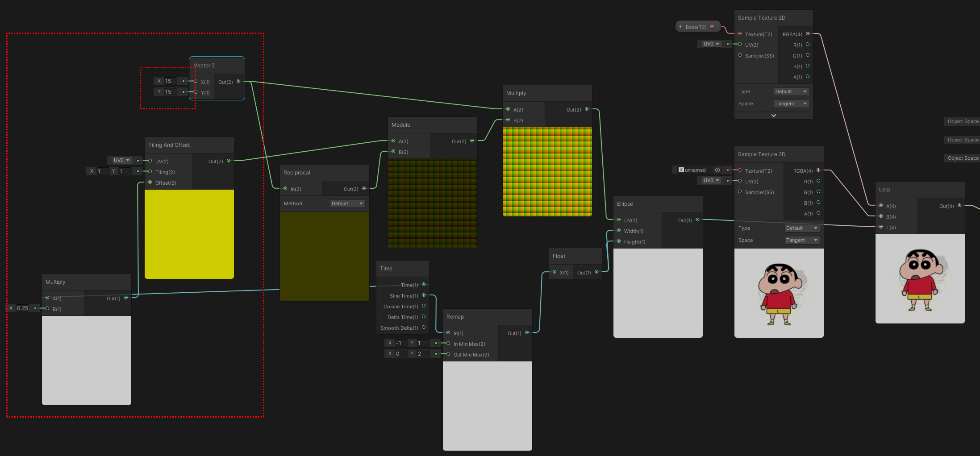
Task: Click the Reciprocal node In(2) port
Action: pyautogui.click(x=285, y=188)
